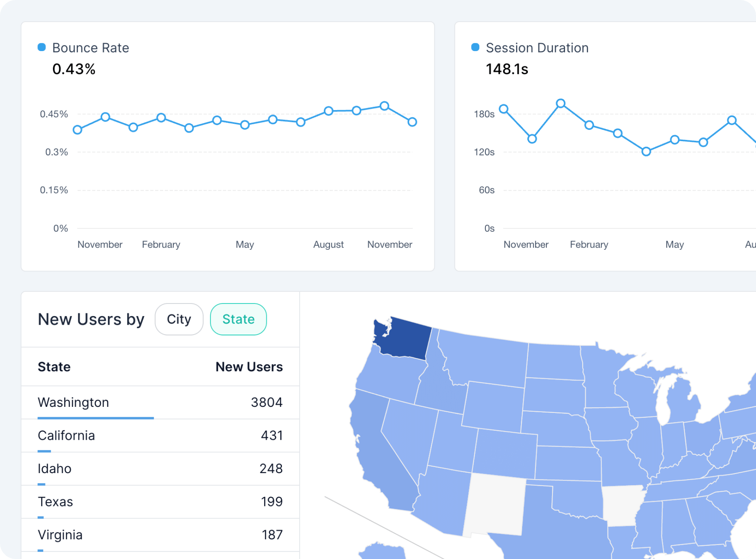Select the Idaho row
This screenshot has height=559, width=756.
[160, 469]
